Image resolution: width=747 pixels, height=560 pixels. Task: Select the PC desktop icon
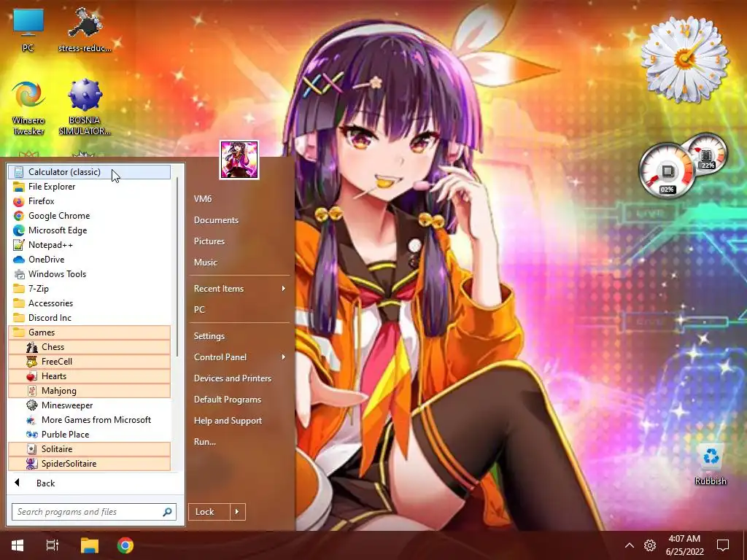click(28, 31)
